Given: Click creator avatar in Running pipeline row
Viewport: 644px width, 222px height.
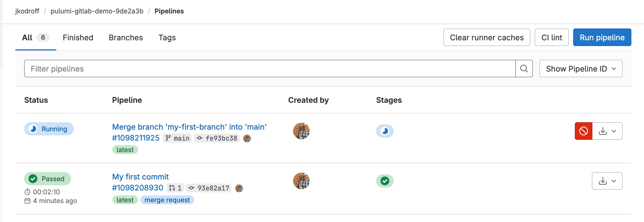Looking at the screenshot, I should click(301, 131).
